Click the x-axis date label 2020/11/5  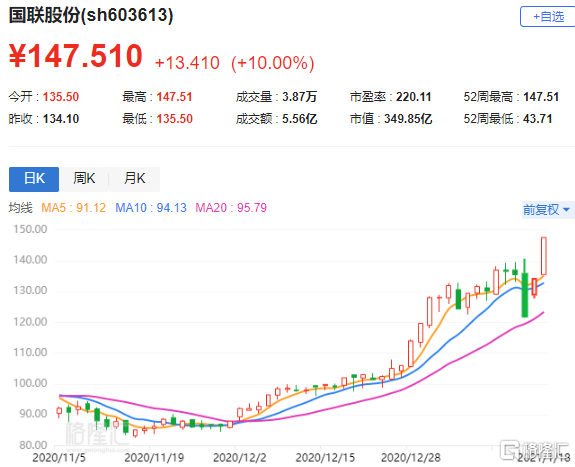[59, 458]
